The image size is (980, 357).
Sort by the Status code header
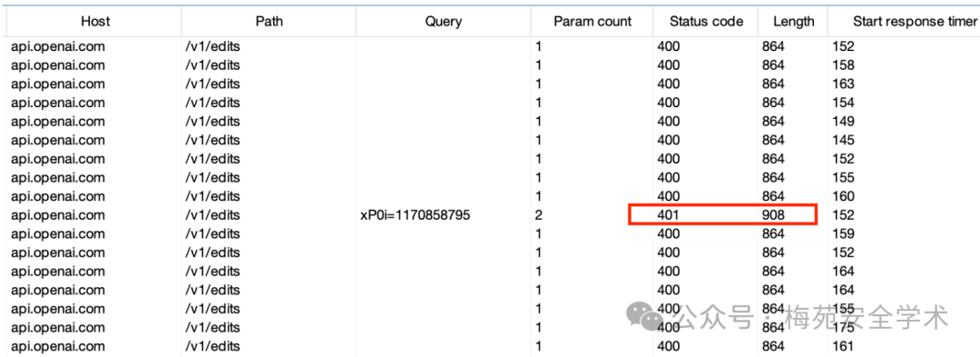click(x=706, y=21)
